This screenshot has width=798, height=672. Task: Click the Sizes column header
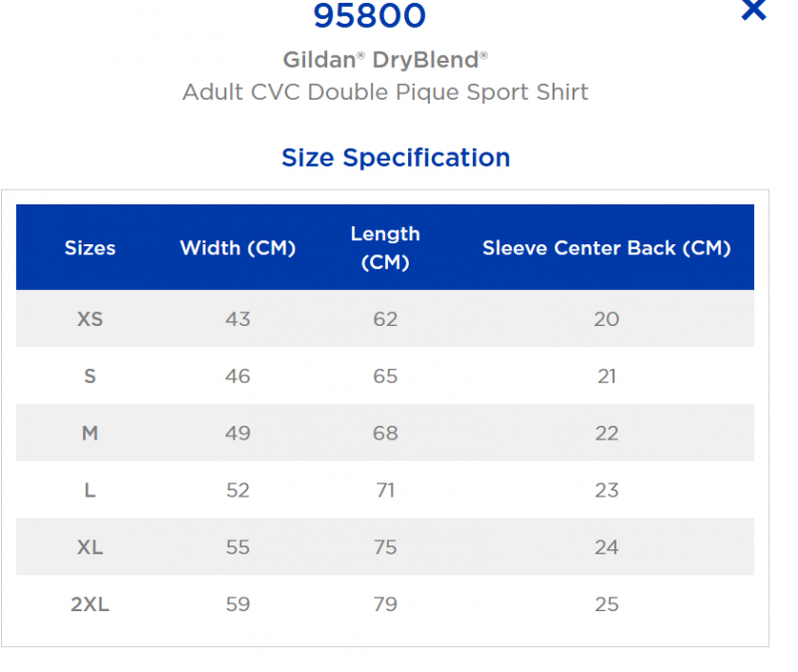[90, 248]
